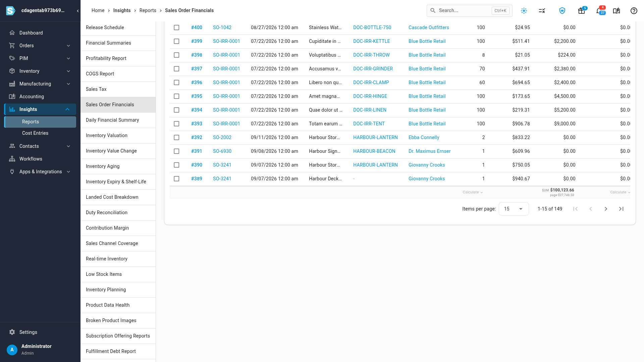The width and height of the screenshot is (644, 362).
Task: Check the box for row #391
Action: point(176,151)
